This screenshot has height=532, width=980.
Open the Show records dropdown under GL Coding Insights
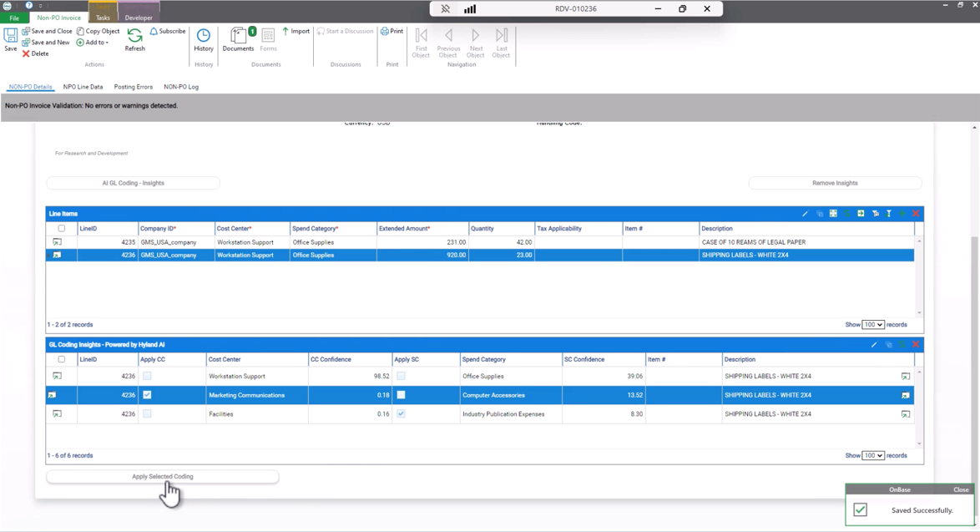(x=873, y=456)
